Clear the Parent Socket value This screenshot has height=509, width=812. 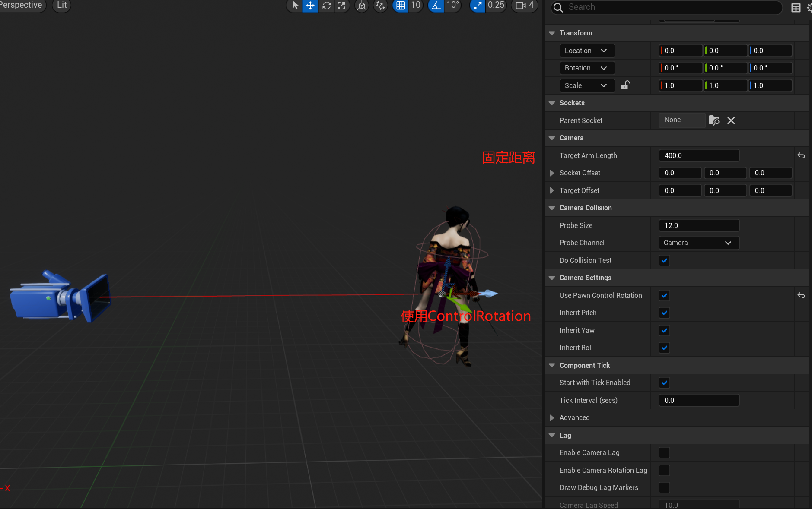(x=731, y=120)
